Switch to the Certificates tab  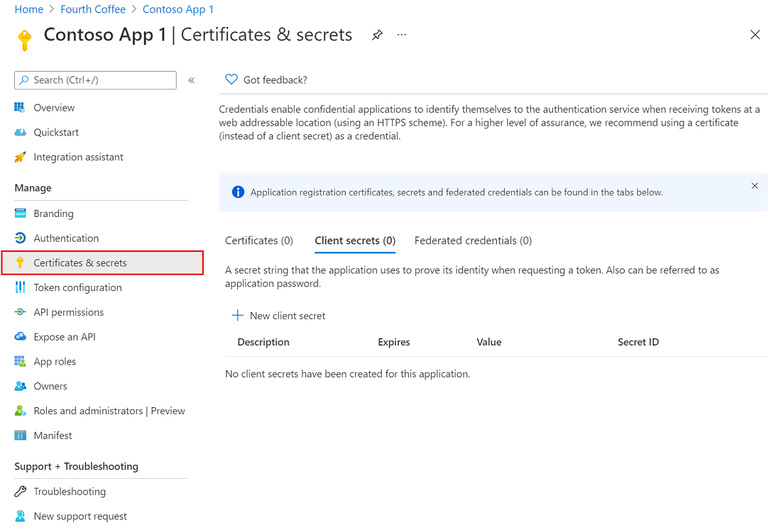tap(258, 240)
